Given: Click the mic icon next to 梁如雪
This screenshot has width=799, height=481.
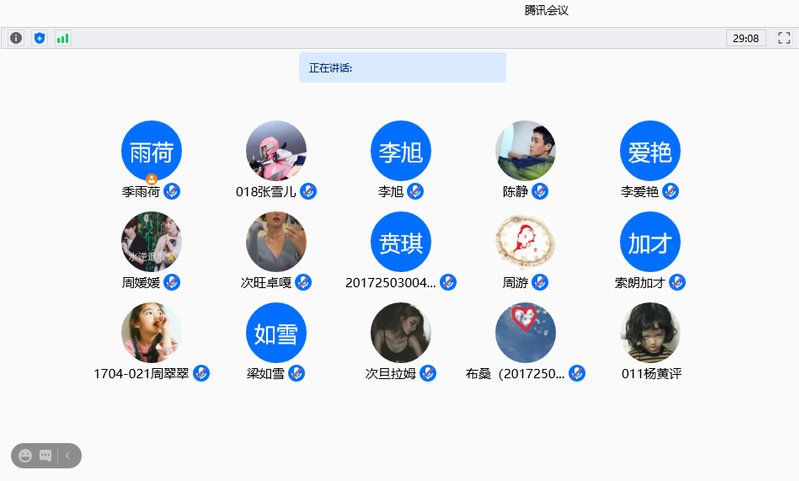Looking at the screenshot, I should tap(296, 373).
